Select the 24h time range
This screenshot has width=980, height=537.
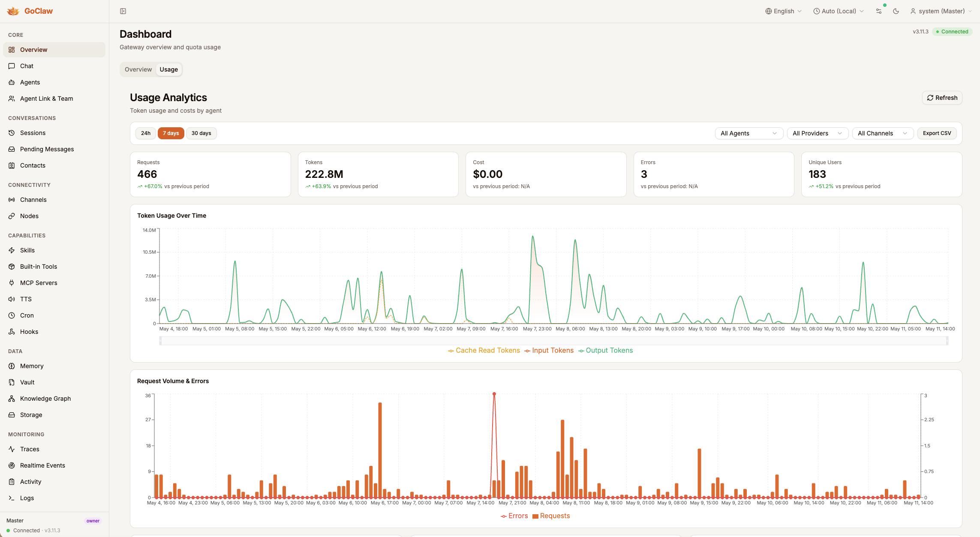[x=146, y=133]
